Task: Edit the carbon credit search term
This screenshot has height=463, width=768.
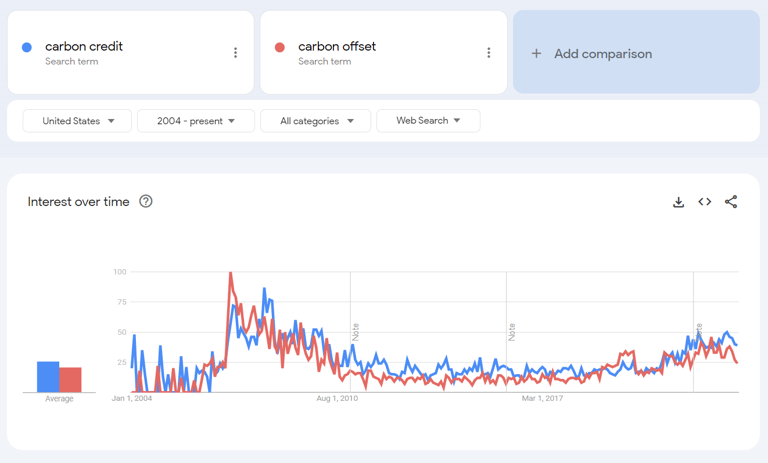Action: click(84, 47)
